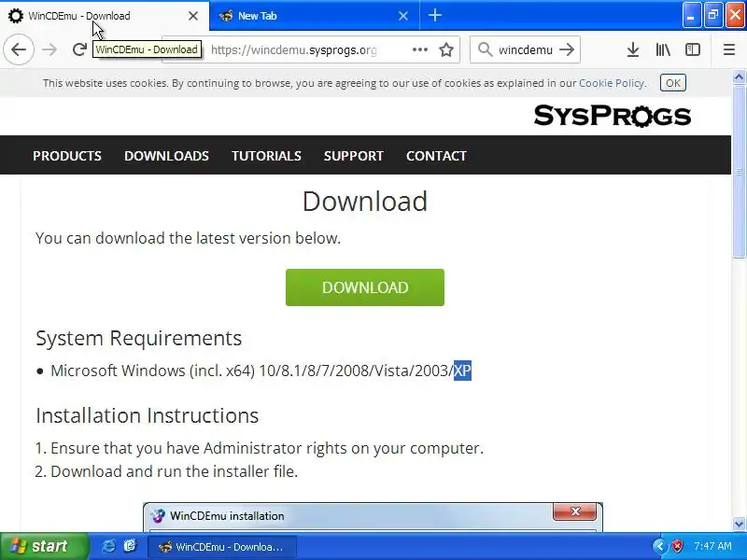
Task: Go back with the browser back arrow
Action: [x=19, y=49]
